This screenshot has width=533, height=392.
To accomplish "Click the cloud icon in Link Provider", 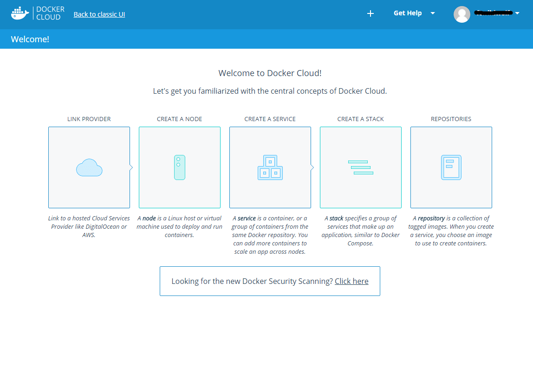I will point(89,167).
